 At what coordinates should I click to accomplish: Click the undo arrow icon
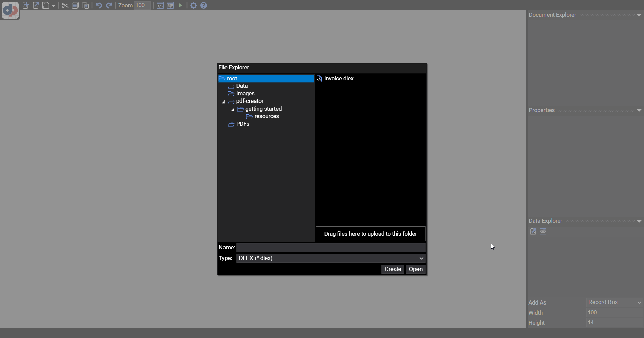click(99, 5)
